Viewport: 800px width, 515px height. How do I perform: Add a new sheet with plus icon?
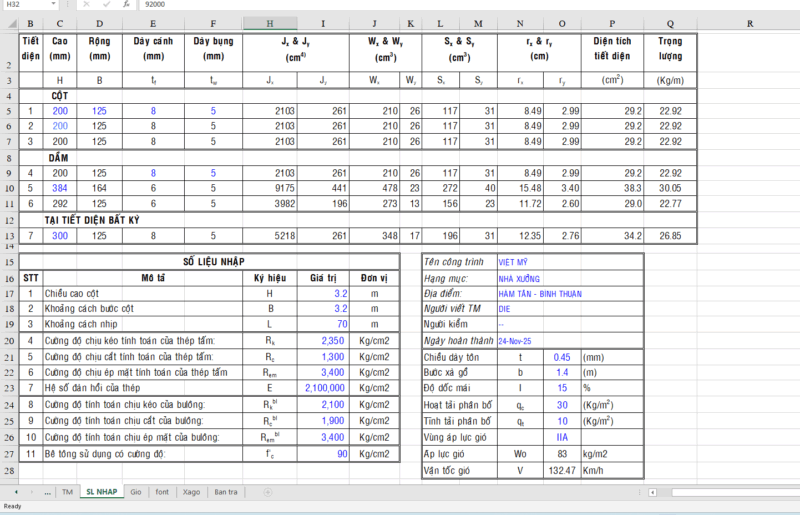267,492
